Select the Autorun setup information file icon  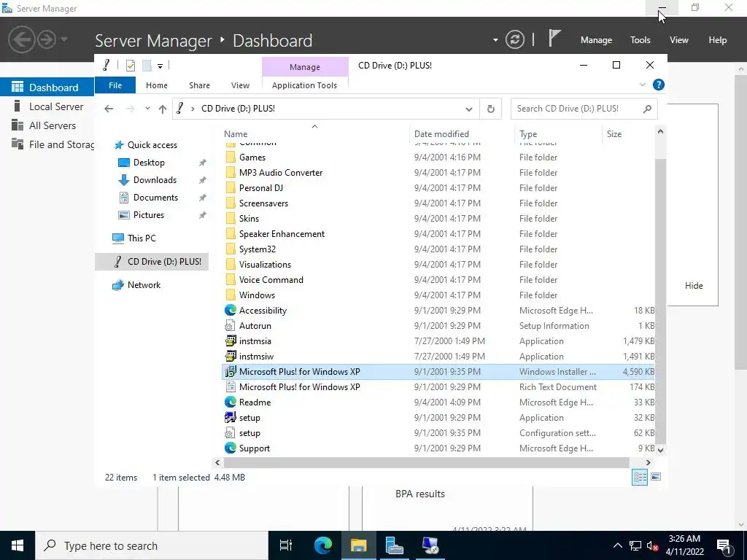tap(230, 326)
